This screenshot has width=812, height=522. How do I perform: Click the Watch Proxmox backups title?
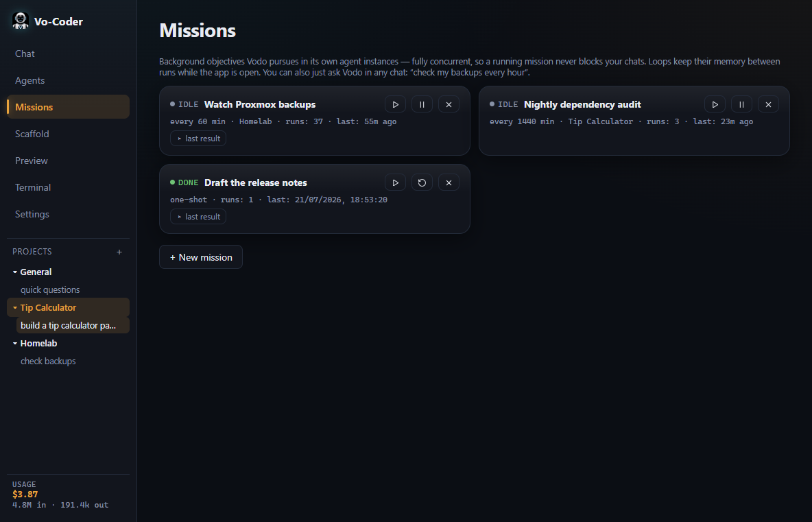point(260,105)
